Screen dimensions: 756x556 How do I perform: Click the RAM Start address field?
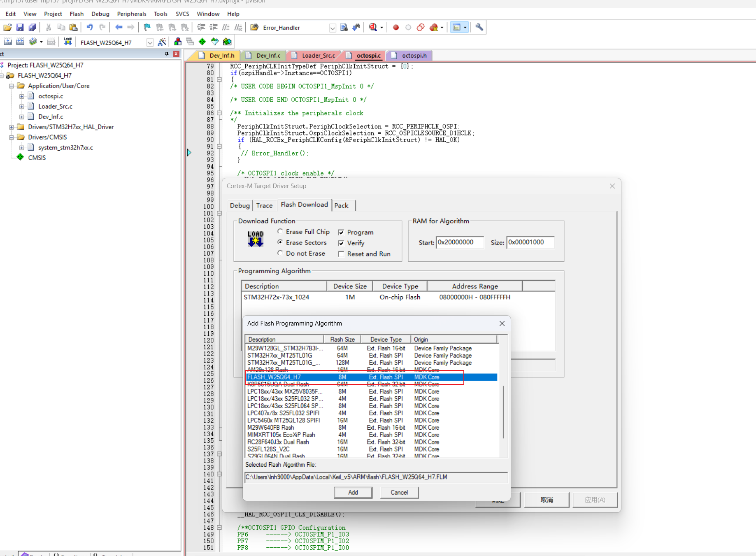click(x=460, y=242)
